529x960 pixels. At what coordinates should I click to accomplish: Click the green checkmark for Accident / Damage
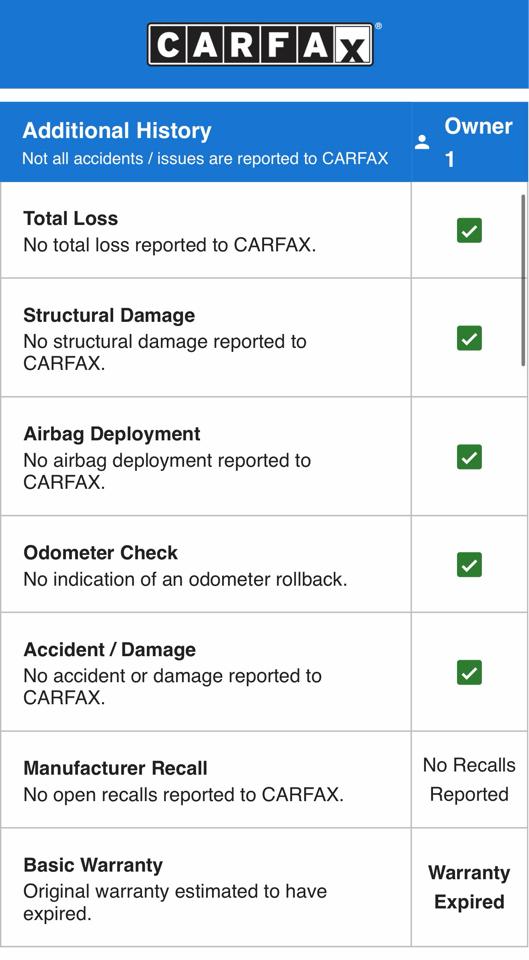pos(469,672)
